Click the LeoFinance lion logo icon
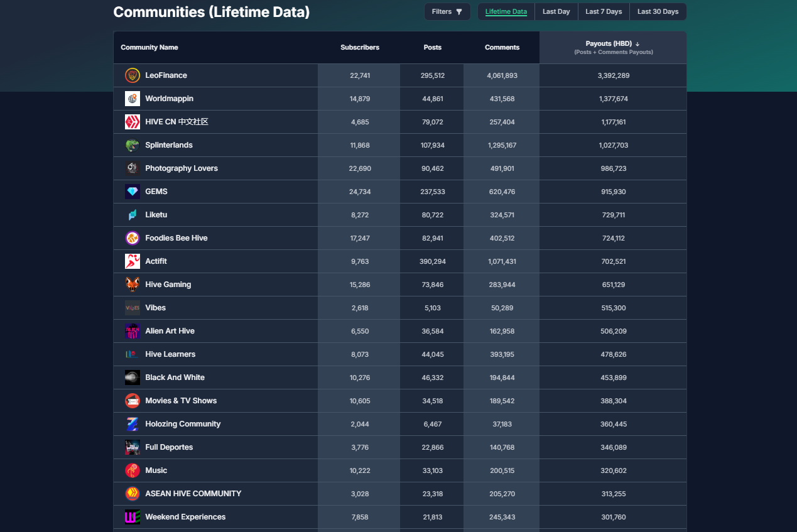797x532 pixels. pos(133,75)
